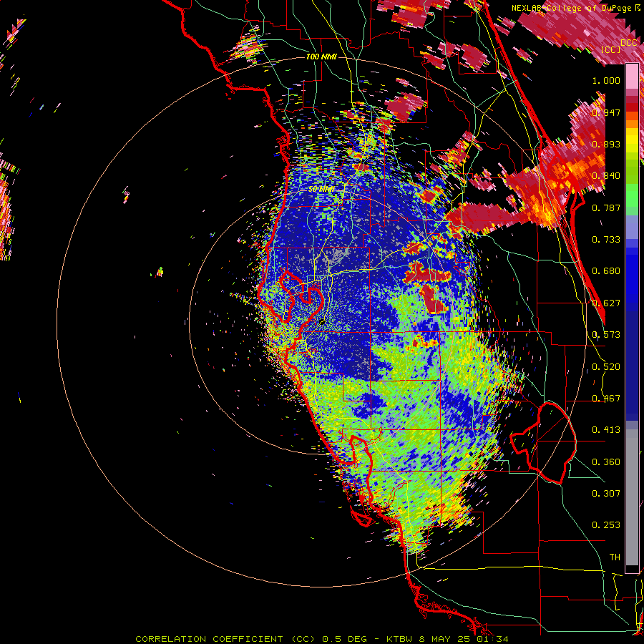Screen dimensions: 644x644
Task: Click the 0.947 color scale value
Action: click(606, 112)
